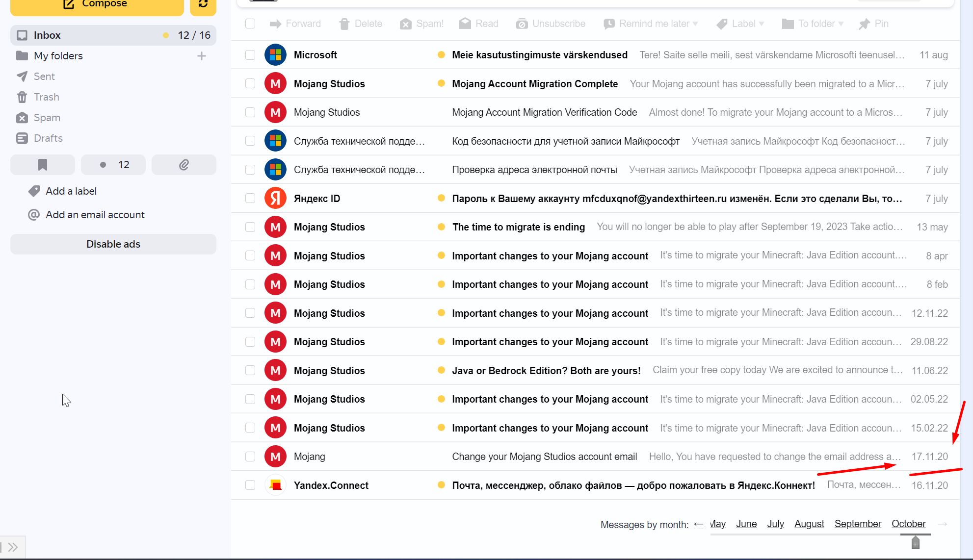This screenshot has width=973, height=560.
Task: Click Unsubscribe in the toolbar
Action: point(551,24)
